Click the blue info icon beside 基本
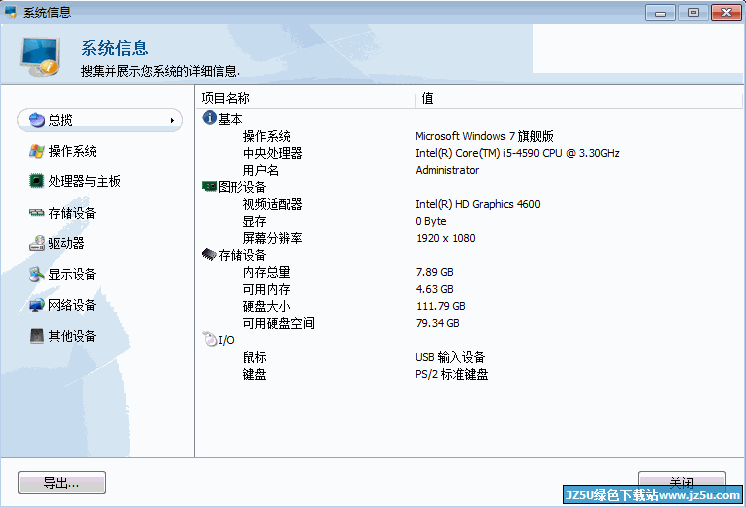The height and width of the screenshot is (507, 746). point(209,117)
